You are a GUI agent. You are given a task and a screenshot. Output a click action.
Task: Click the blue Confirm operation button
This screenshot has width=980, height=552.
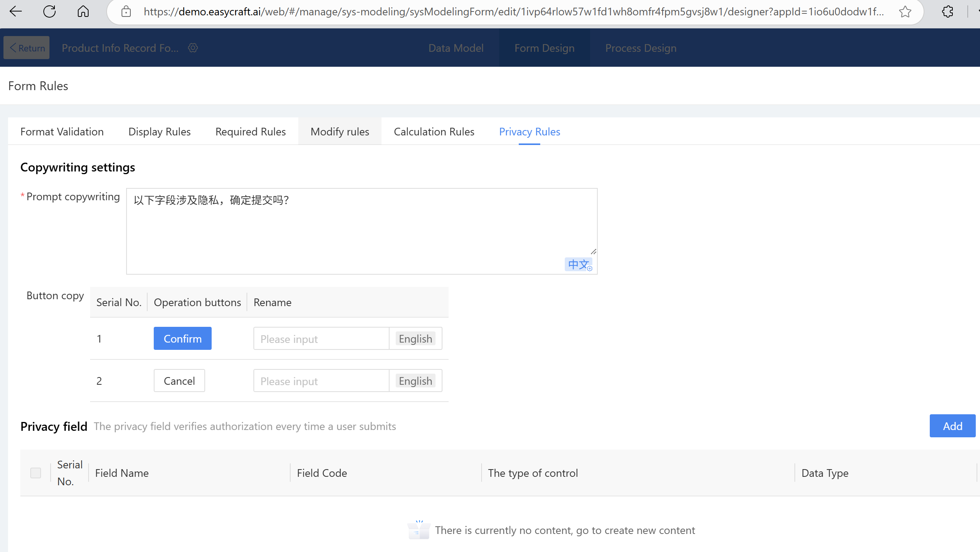(182, 339)
